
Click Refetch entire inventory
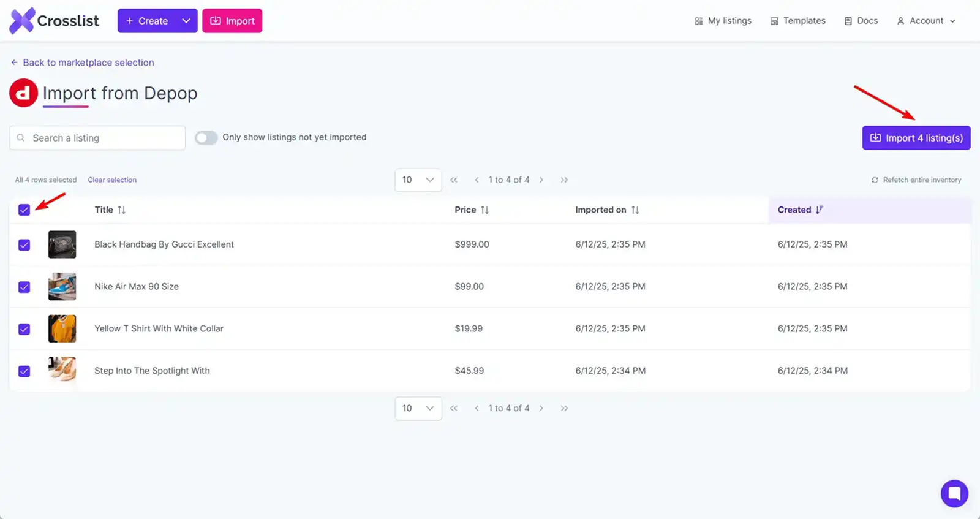pyautogui.click(x=916, y=180)
